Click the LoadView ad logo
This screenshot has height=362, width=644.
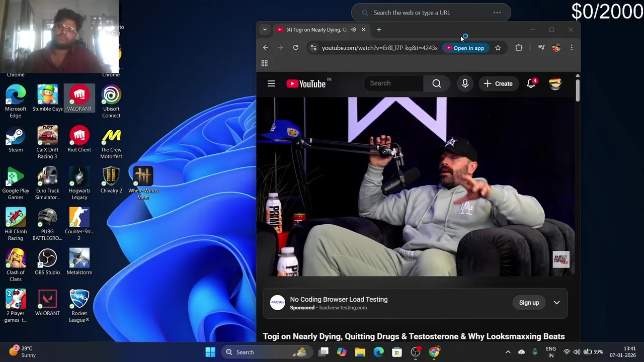point(277,303)
